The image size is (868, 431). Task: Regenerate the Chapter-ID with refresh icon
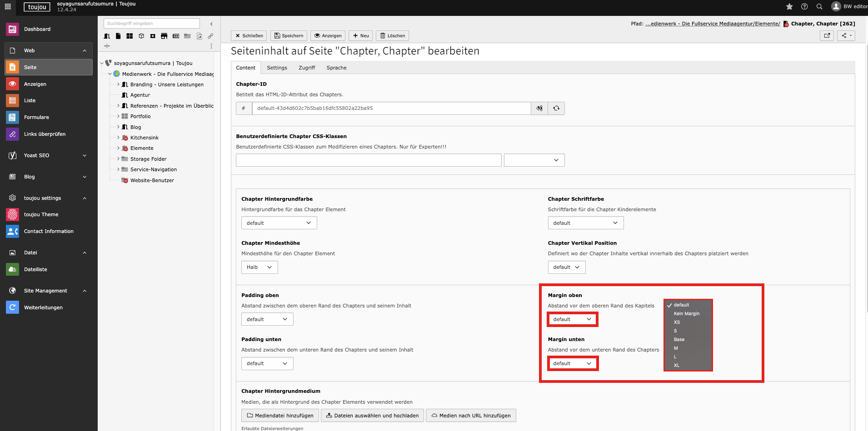pos(556,108)
